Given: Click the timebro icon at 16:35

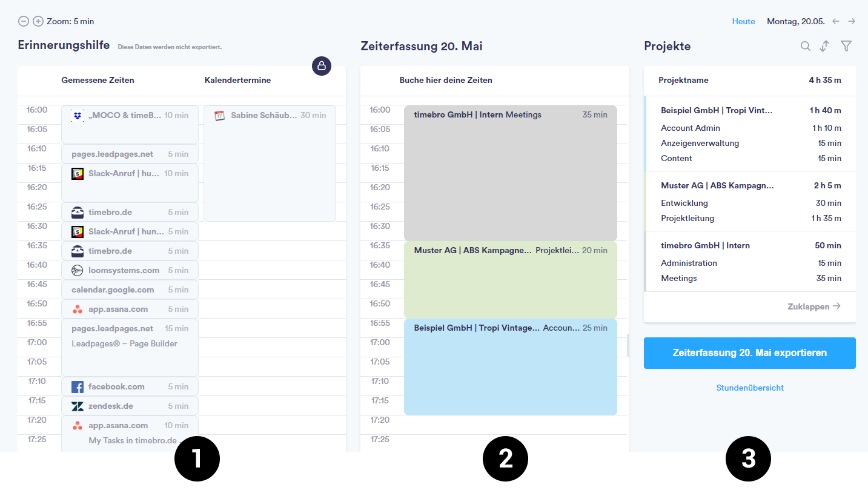Looking at the screenshot, I should (78, 251).
